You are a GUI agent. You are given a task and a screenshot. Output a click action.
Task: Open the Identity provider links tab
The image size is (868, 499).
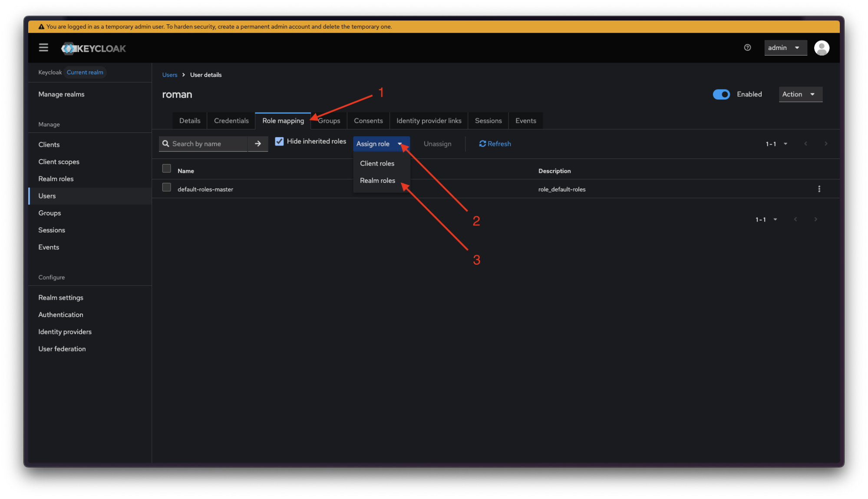[429, 121]
